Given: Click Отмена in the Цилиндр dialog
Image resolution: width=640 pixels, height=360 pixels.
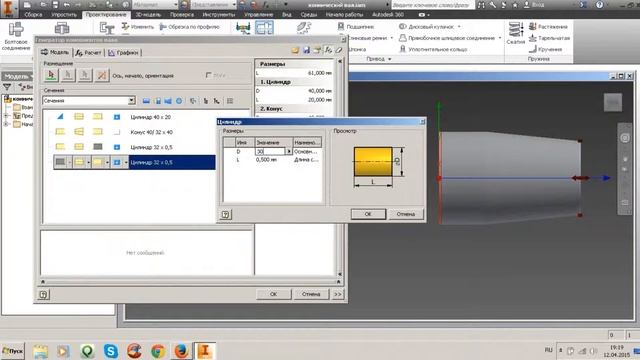Looking at the screenshot, I should click(x=405, y=214).
